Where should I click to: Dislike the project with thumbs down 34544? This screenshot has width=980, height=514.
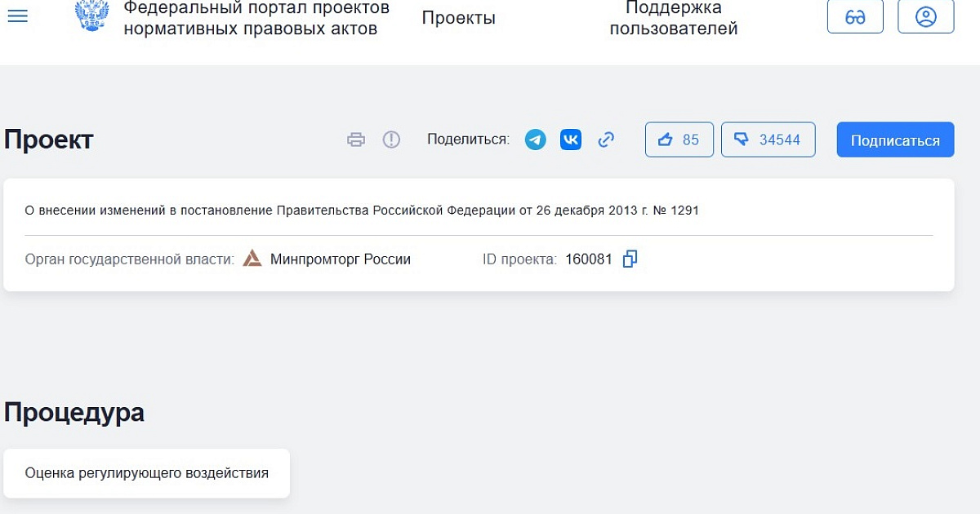coord(768,140)
